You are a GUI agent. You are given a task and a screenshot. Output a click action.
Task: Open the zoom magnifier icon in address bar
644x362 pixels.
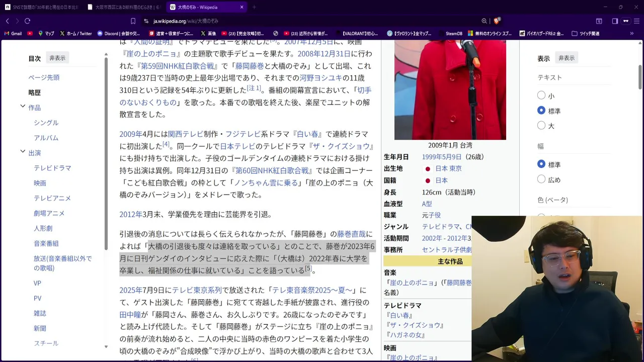(x=484, y=21)
